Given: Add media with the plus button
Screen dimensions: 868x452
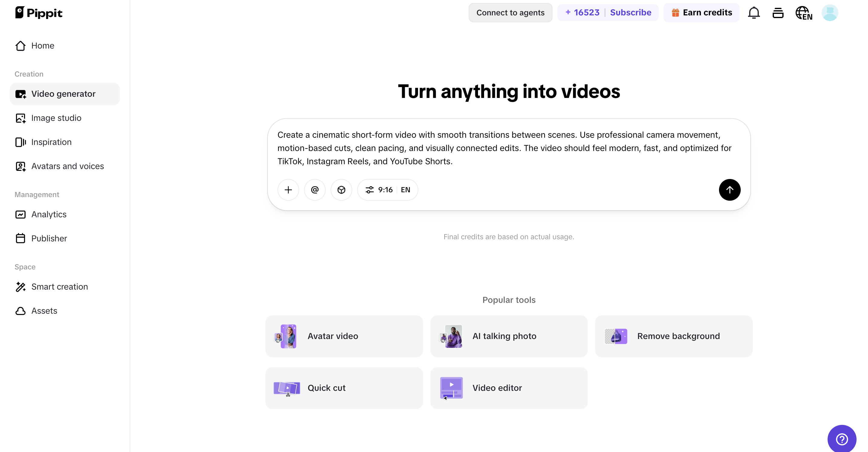Looking at the screenshot, I should click(x=288, y=190).
